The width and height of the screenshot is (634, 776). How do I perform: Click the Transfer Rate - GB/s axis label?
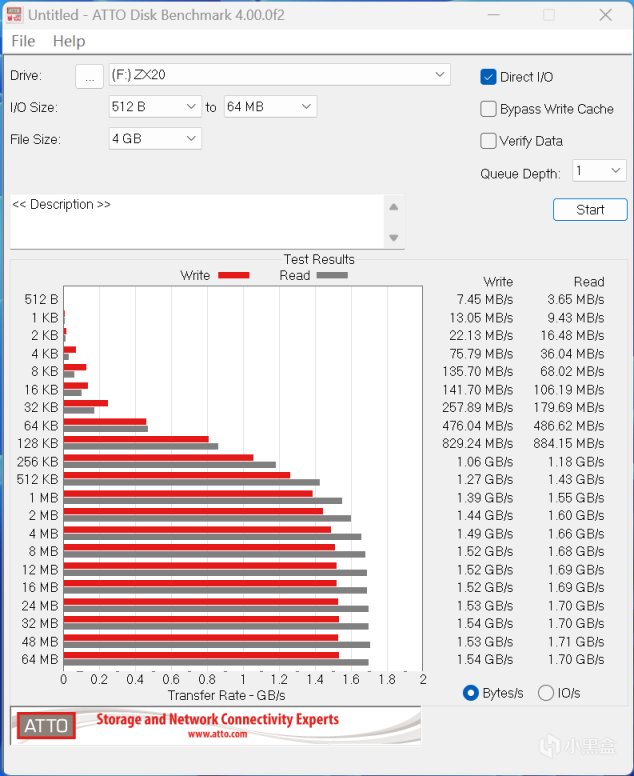point(226,695)
